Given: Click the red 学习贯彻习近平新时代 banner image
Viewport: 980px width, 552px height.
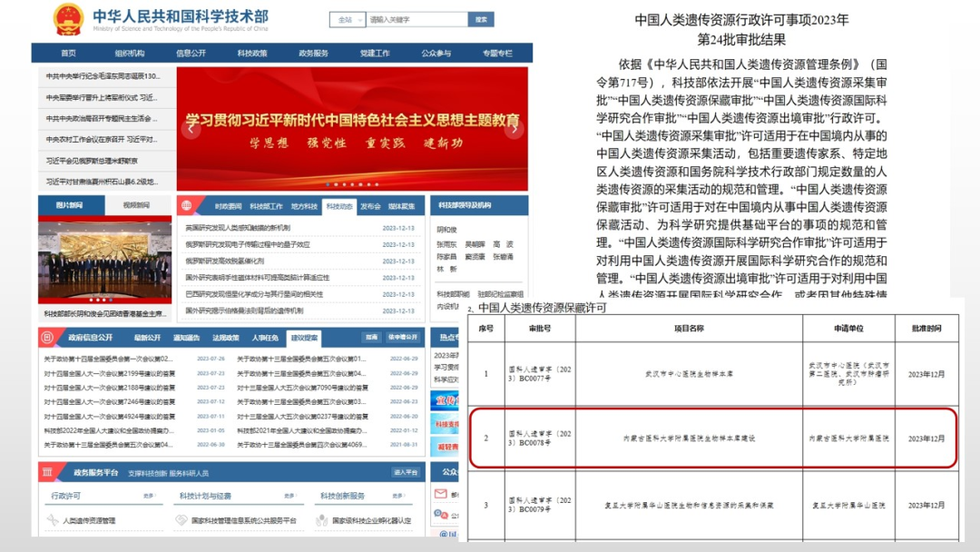Looking at the screenshot, I should [352, 128].
